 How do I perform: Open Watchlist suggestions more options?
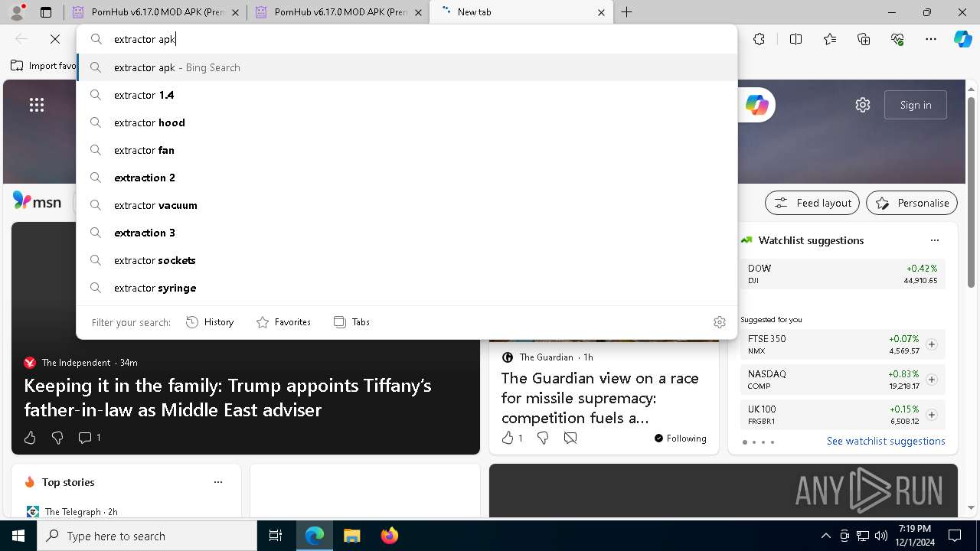935,240
